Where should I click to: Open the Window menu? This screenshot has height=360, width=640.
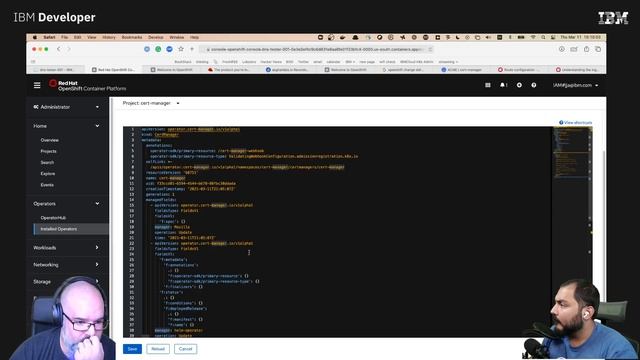[177, 38]
